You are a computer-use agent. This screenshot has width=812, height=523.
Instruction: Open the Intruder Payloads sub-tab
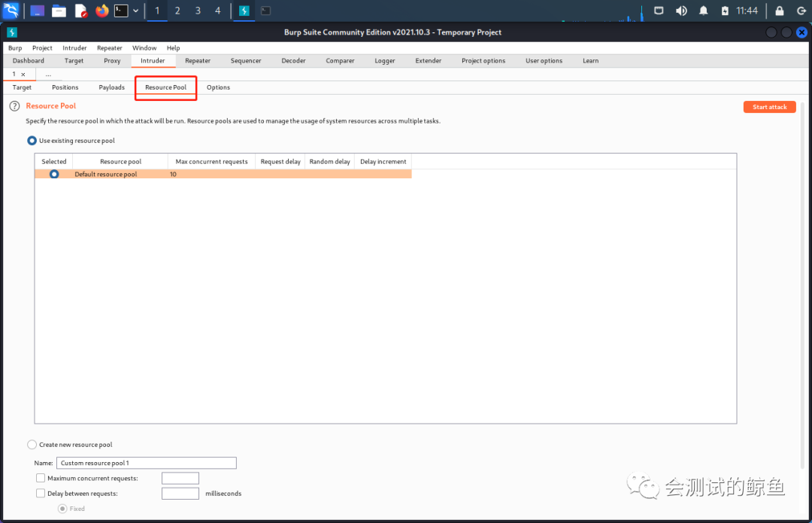tap(111, 87)
